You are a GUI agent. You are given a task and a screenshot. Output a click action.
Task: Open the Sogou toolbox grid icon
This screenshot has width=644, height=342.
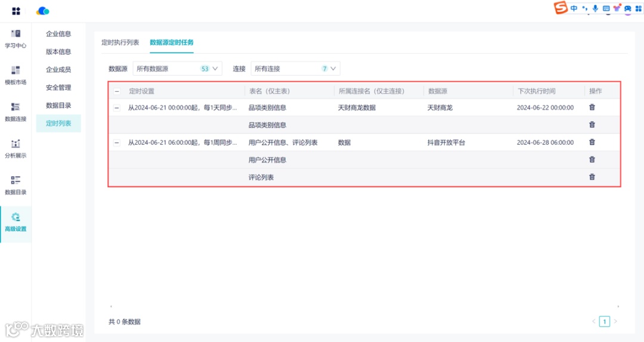[x=638, y=8]
